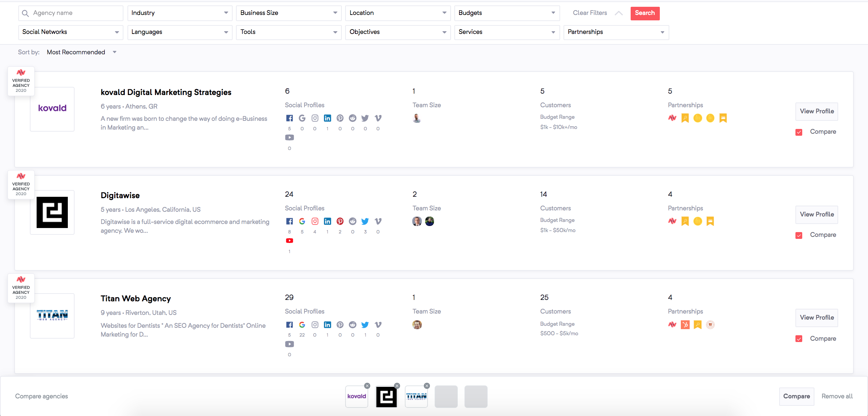Click Remove all in the compare bar
Image resolution: width=868 pixels, height=416 pixels.
(x=837, y=396)
